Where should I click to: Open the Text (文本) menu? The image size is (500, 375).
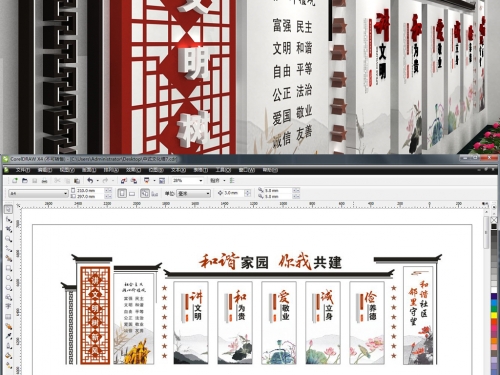coord(178,170)
